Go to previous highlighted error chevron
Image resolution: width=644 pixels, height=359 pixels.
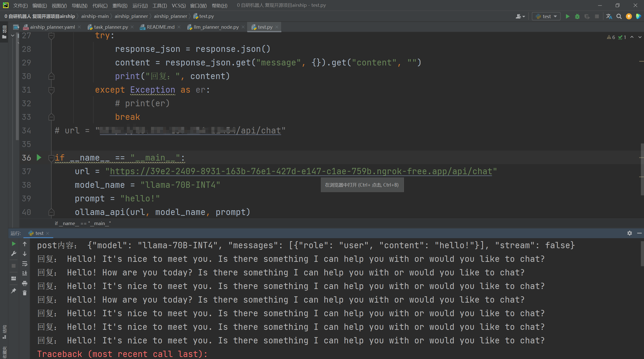coord(632,37)
